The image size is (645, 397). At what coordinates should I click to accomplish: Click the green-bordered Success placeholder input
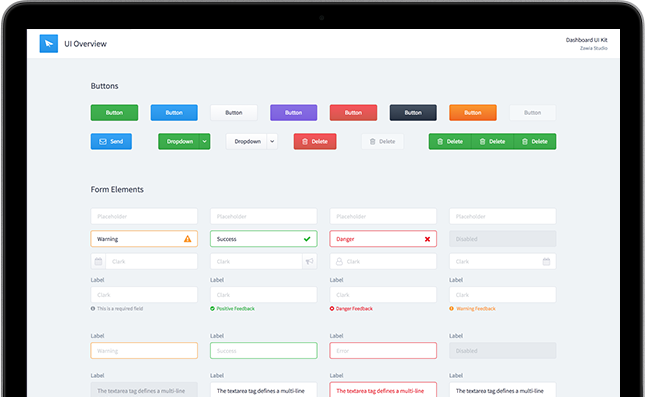tap(264, 351)
